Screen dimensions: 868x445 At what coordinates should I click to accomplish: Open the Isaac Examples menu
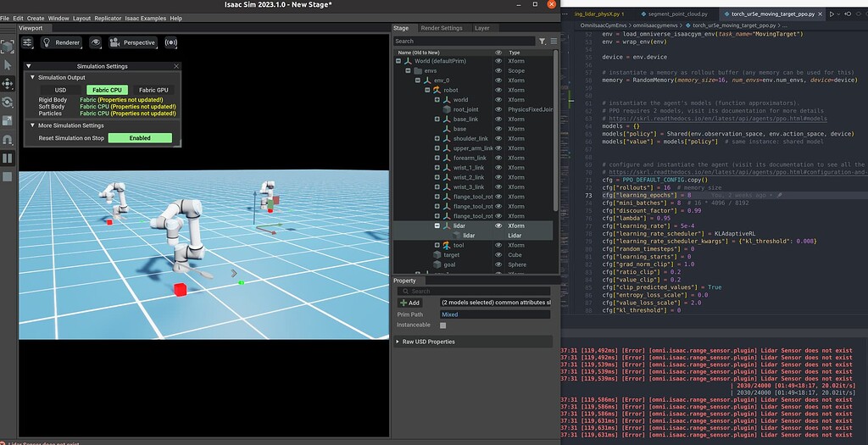[x=146, y=19]
